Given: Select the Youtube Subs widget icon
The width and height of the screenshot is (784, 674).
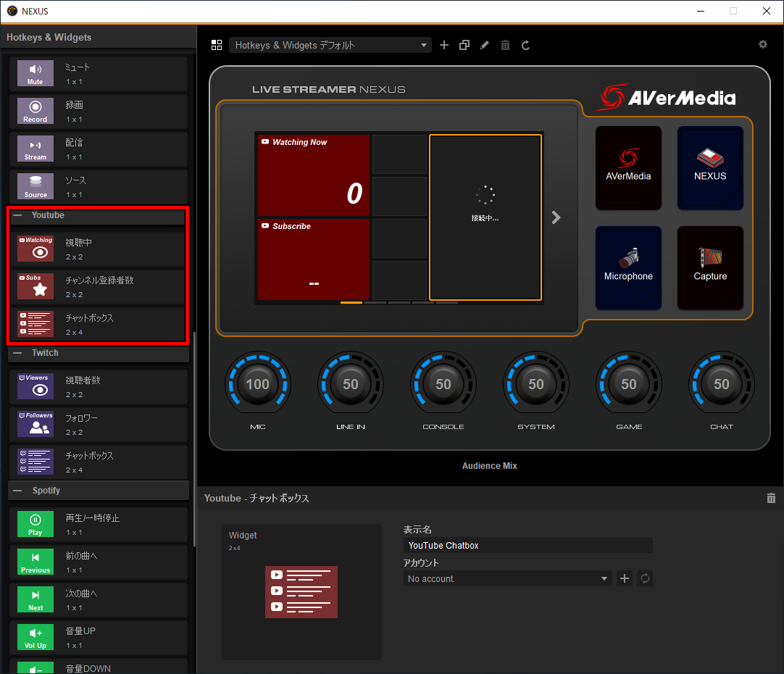Looking at the screenshot, I should click(x=35, y=286).
